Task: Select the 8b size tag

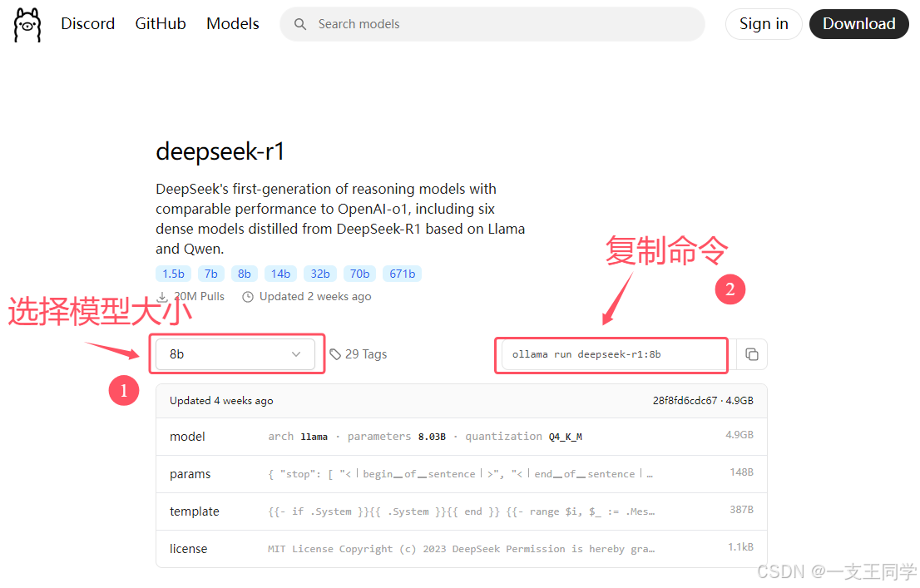Action: click(x=244, y=274)
